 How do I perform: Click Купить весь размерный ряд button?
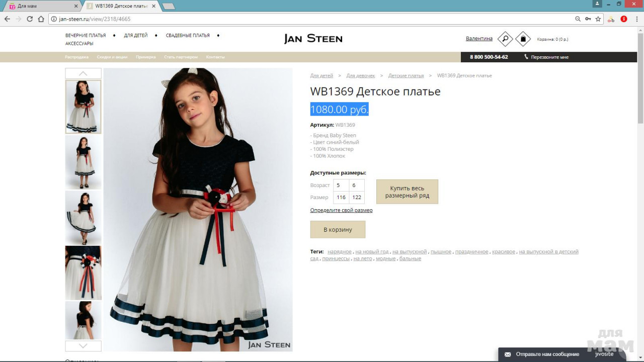(x=407, y=192)
